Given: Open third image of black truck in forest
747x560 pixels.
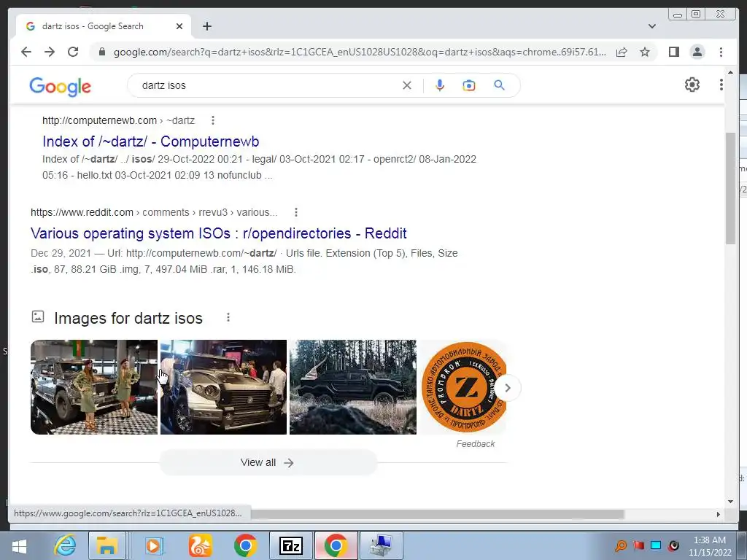Looking at the screenshot, I should 353,386.
